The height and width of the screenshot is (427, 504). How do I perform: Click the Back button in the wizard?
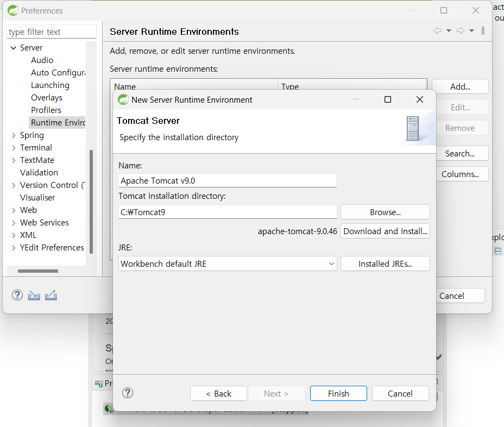(218, 393)
